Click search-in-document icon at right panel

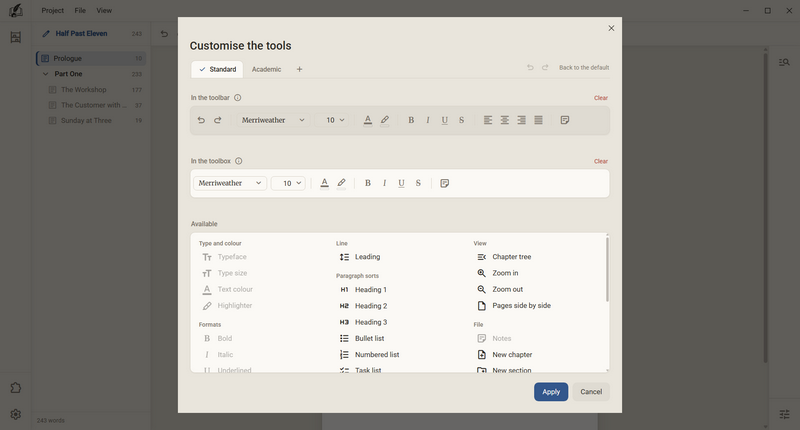tap(784, 62)
